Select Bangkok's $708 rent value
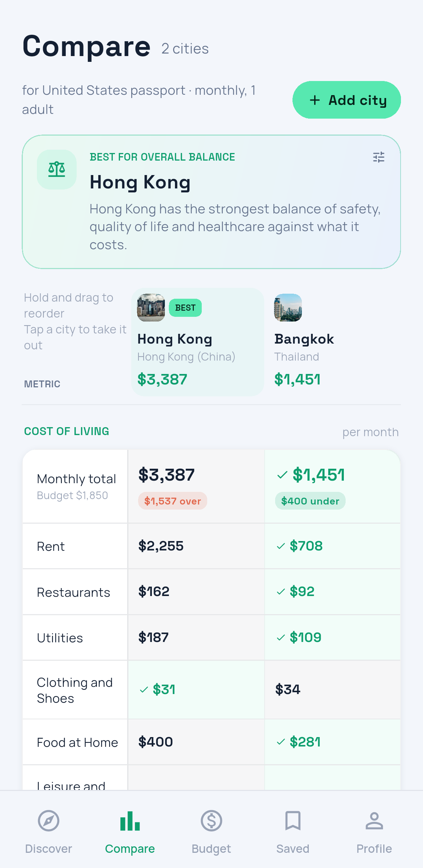This screenshot has width=423, height=868. (306, 546)
